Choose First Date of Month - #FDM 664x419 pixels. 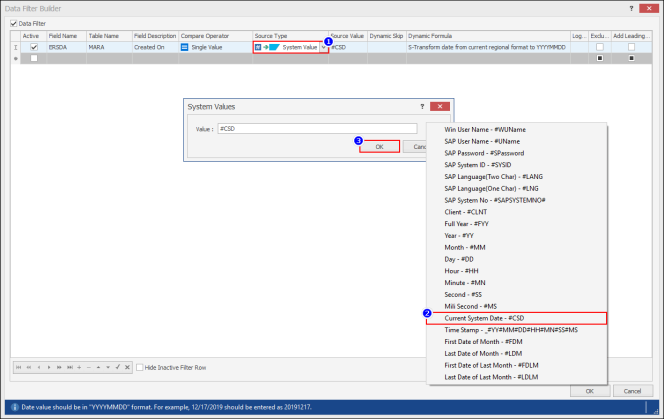[516, 342]
